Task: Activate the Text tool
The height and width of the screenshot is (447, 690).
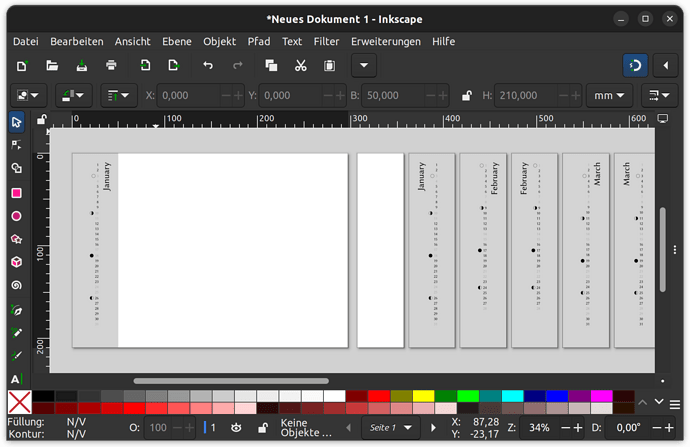Action: (16, 379)
